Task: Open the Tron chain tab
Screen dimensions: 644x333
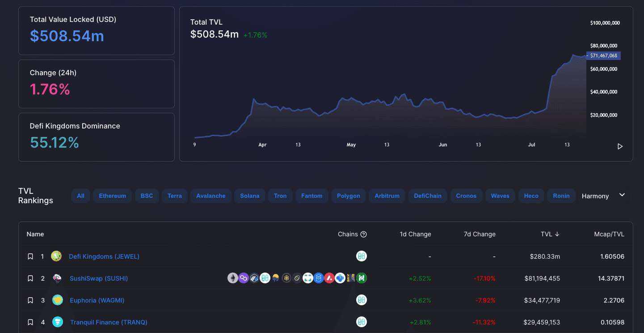Action: click(x=280, y=196)
